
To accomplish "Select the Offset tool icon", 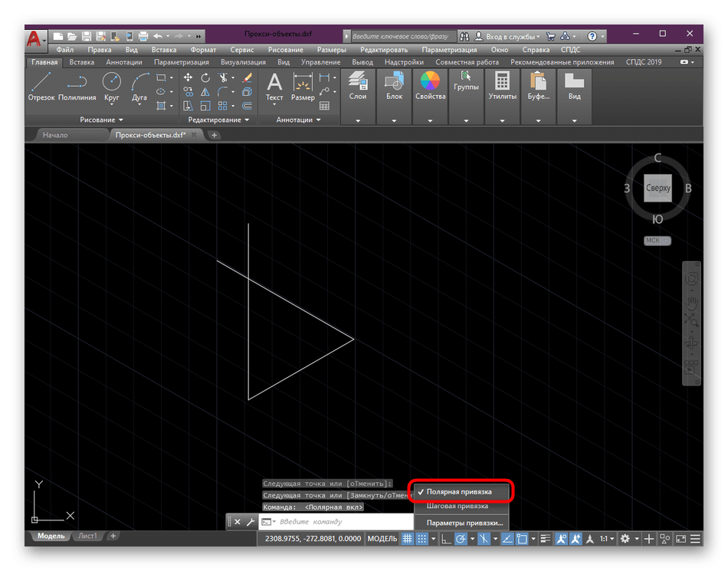I will 248,106.
